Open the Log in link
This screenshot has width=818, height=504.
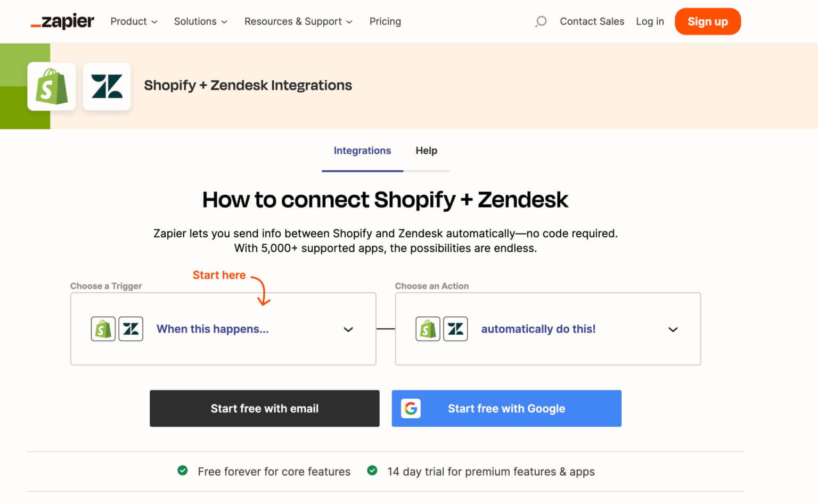tap(650, 21)
